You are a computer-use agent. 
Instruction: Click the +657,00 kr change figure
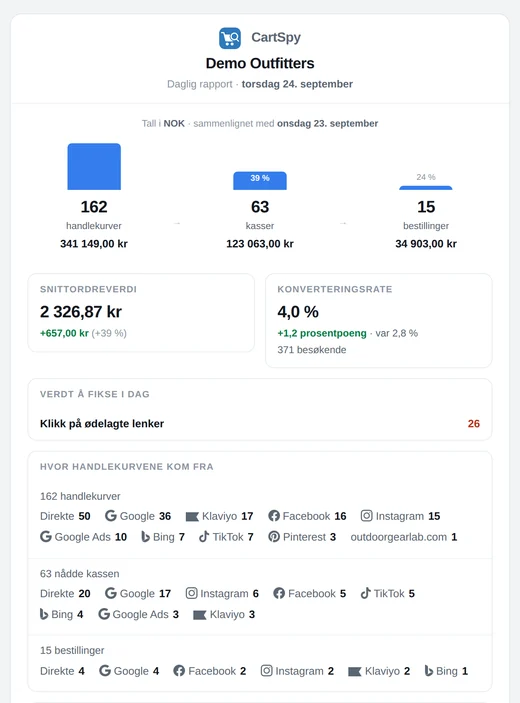pos(64,333)
